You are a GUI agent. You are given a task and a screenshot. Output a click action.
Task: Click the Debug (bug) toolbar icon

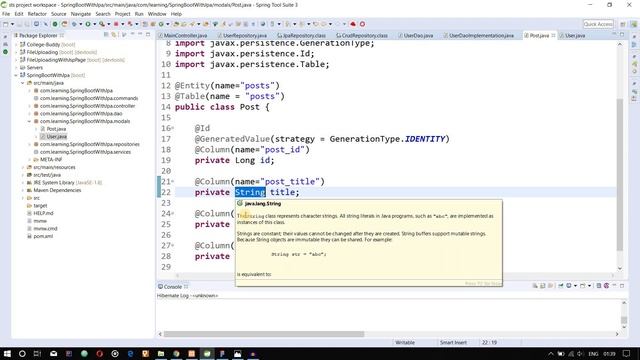point(74,24)
